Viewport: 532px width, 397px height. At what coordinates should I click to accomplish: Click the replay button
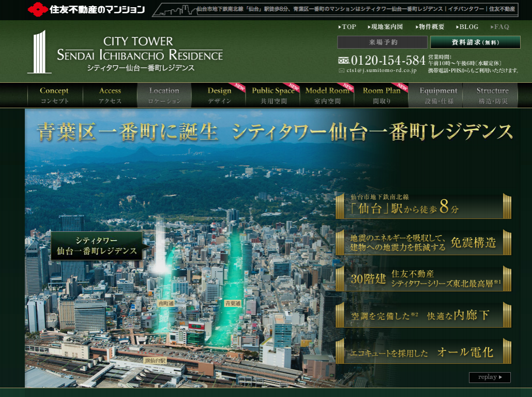[x=490, y=377]
